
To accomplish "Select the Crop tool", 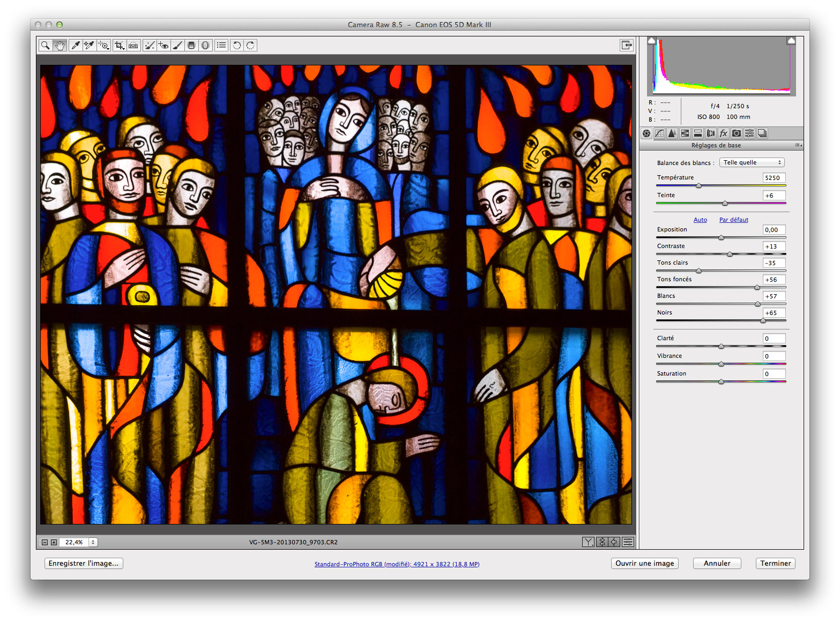I will pyautogui.click(x=120, y=46).
